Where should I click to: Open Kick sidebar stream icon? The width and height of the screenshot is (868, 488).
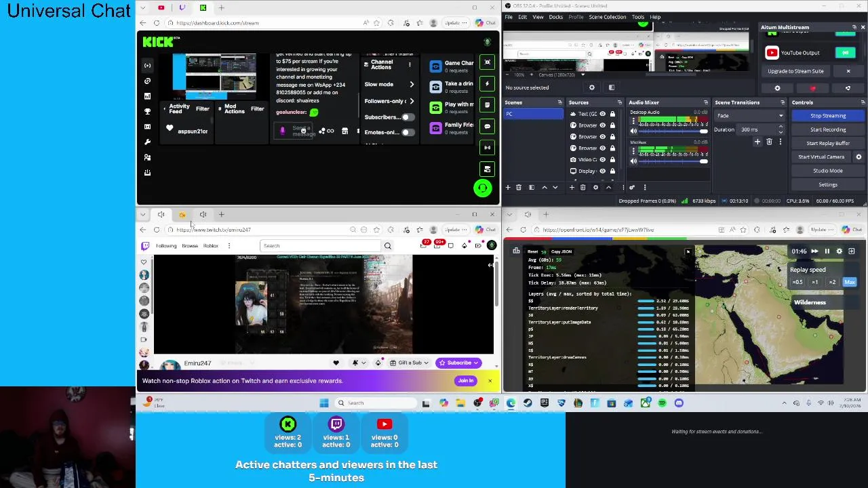[x=147, y=66]
